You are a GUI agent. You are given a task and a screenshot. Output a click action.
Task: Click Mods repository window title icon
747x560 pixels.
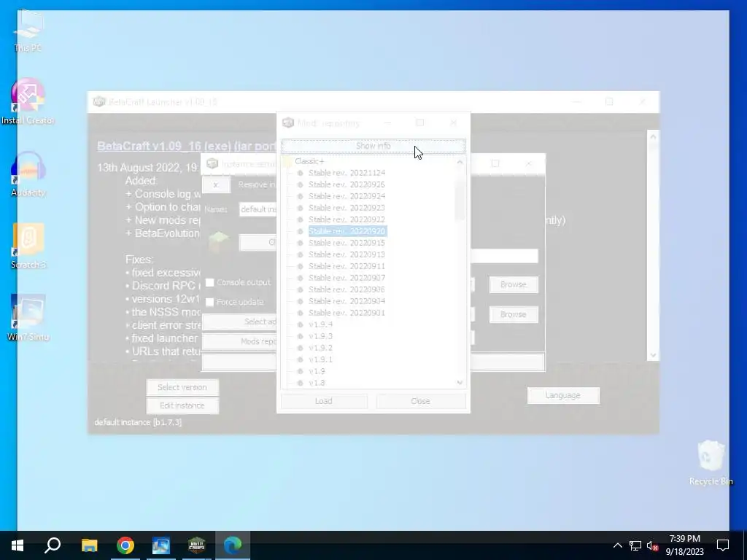coord(288,122)
